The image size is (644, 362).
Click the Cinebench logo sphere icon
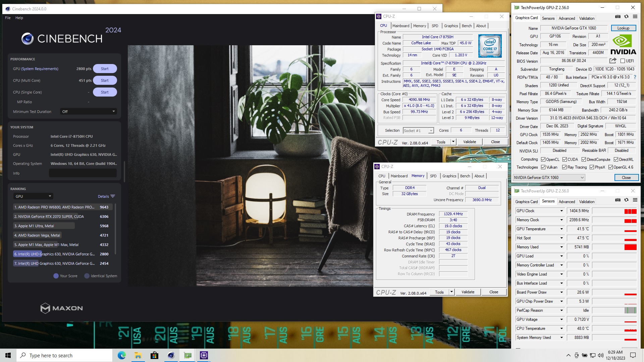point(28,39)
